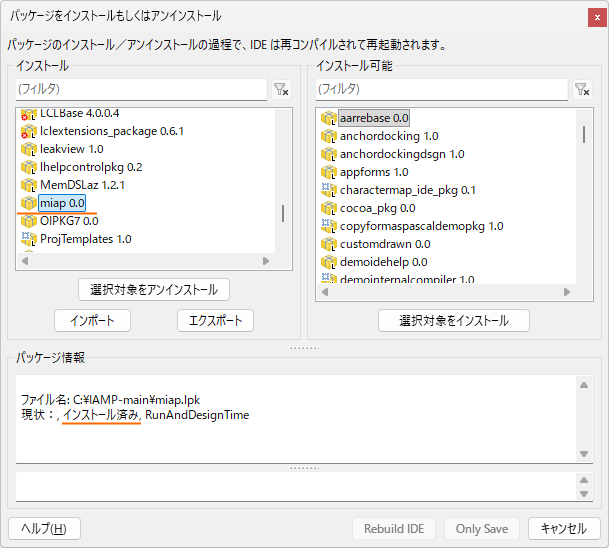Click the miap 0.0 package icon
Image resolution: width=609 pixels, height=548 pixels.
click(x=28, y=203)
